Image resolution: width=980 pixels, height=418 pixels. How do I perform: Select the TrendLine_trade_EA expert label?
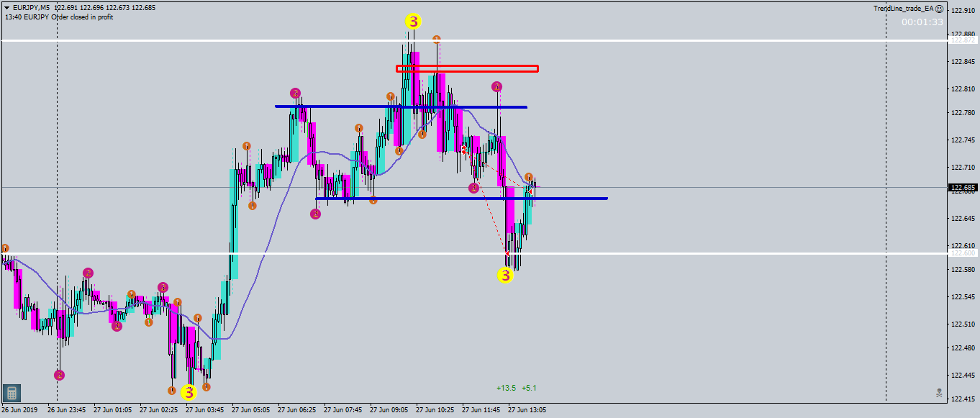(904, 8)
